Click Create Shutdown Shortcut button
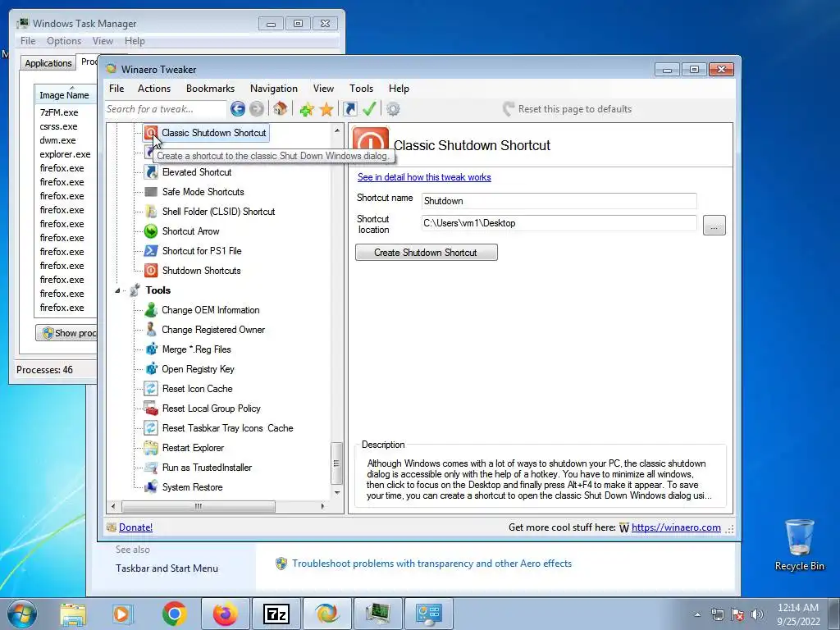The width and height of the screenshot is (840, 630). point(427,253)
